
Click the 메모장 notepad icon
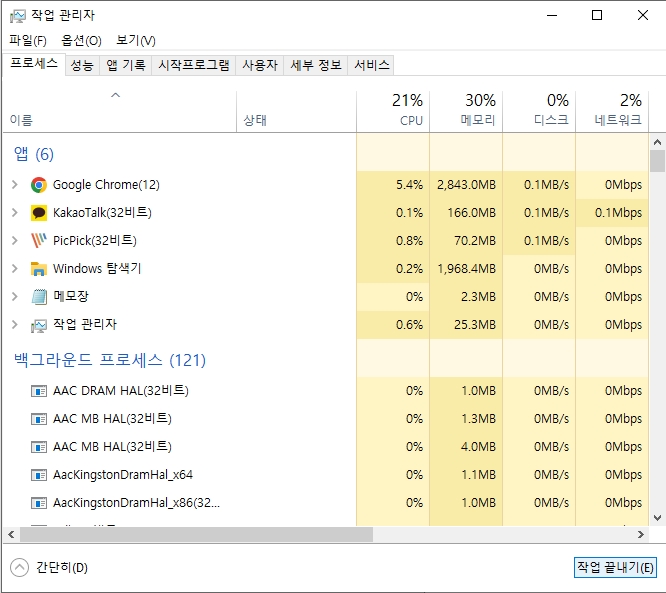pos(39,297)
